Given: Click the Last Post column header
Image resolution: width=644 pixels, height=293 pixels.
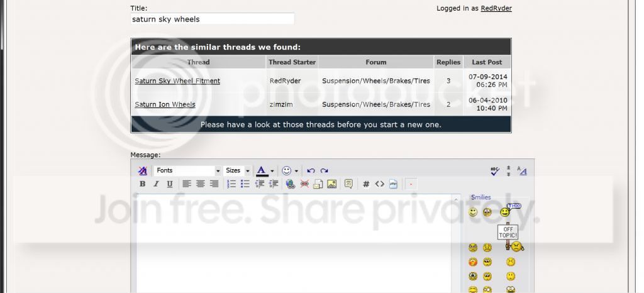Looking at the screenshot, I should click(x=487, y=62).
